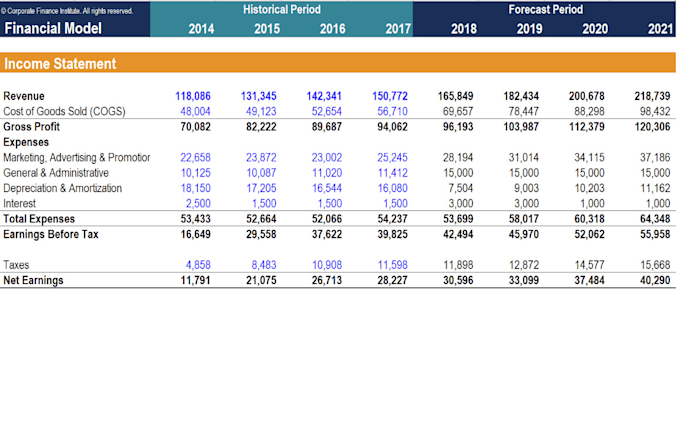
Task: Click taxes value 11,598
Action: point(392,265)
